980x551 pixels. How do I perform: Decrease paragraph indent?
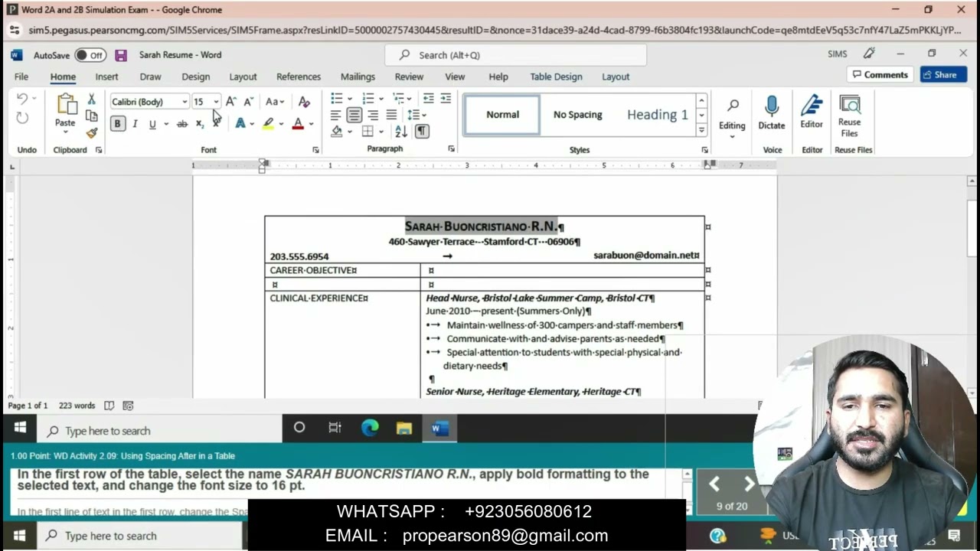[x=428, y=99]
